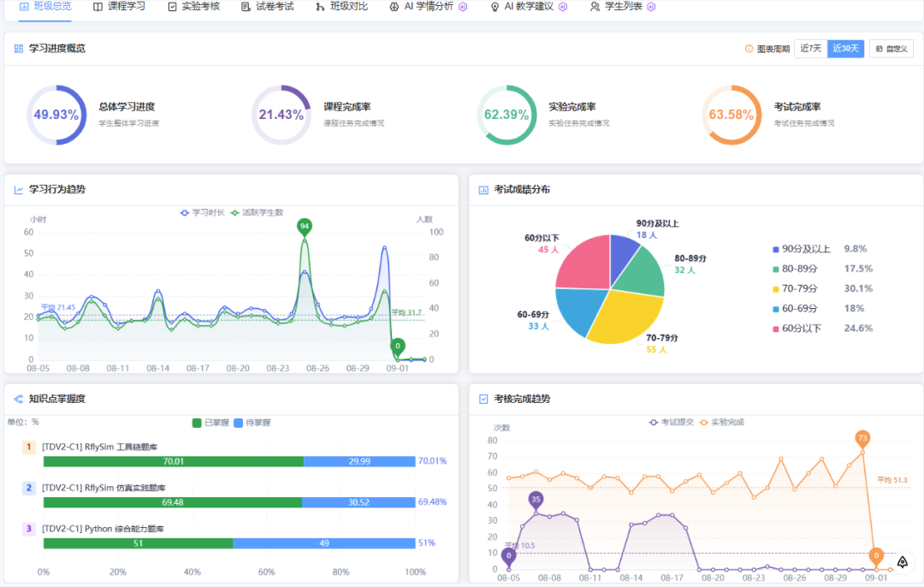This screenshot has width=924, height=587.
Task: Click the 考试完成率 63.58% progress ring
Action: click(x=731, y=115)
